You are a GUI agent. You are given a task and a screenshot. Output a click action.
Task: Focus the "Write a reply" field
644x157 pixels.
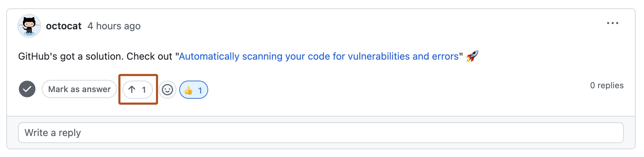click(x=320, y=133)
